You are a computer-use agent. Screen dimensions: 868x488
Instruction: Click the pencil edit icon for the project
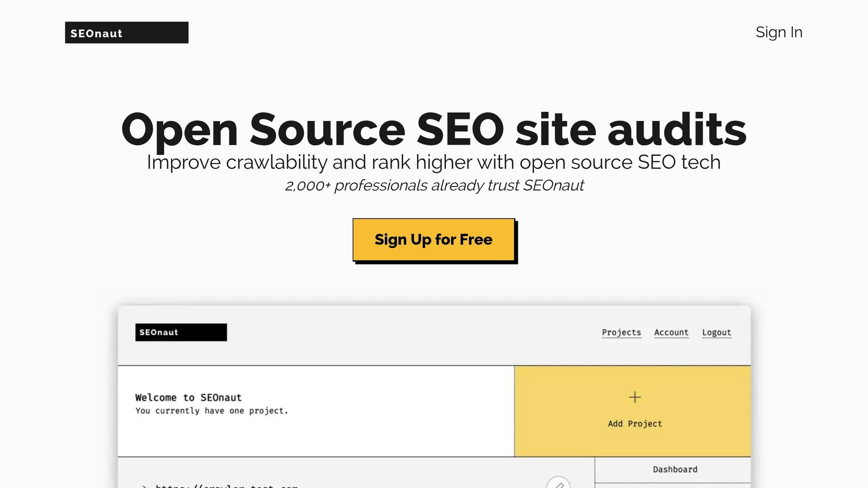point(558,485)
